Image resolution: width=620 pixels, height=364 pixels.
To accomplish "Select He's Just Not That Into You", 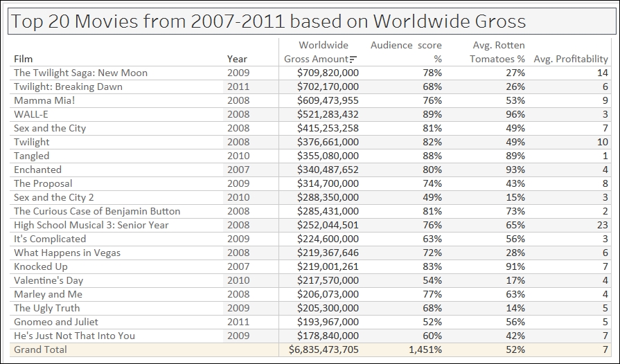I will point(74,336).
